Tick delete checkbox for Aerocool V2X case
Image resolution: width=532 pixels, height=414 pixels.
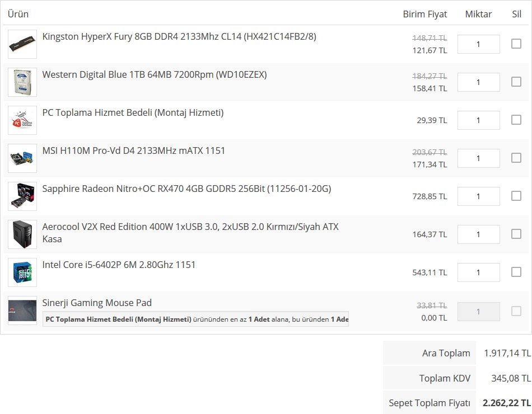coord(516,234)
